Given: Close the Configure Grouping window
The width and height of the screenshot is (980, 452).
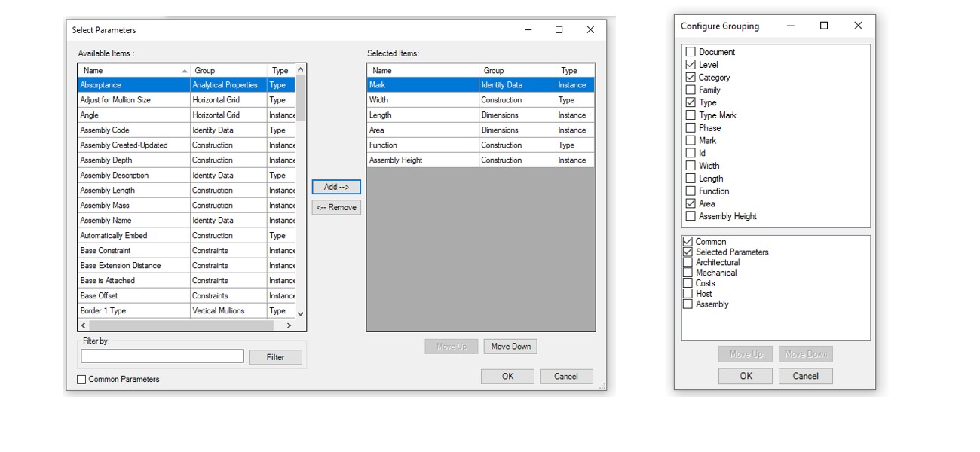Looking at the screenshot, I should coord(858,26).
